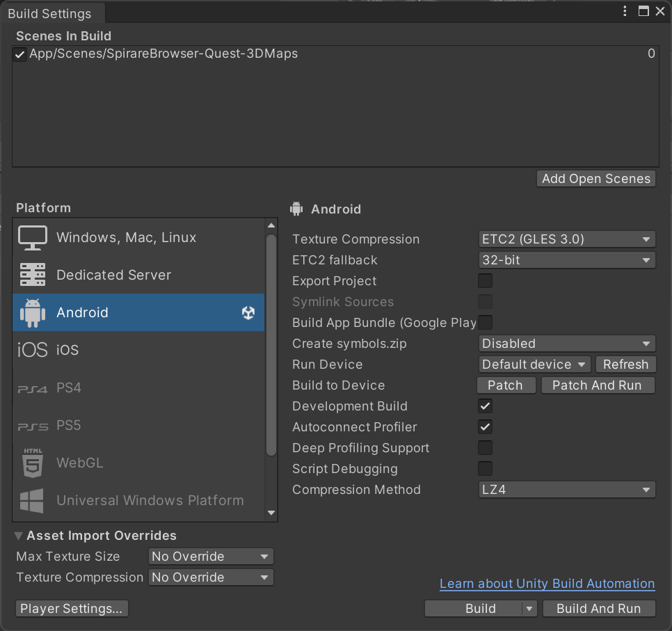Click the iOS platform icon
The width and height of the screenshot is (672, 631).
click(33, 350)
